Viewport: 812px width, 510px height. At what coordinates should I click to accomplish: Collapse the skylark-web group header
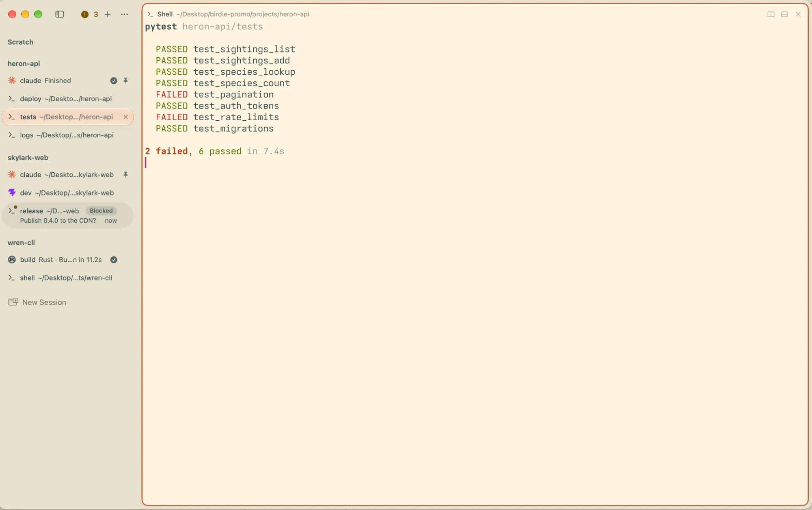(x=28, y=158)
